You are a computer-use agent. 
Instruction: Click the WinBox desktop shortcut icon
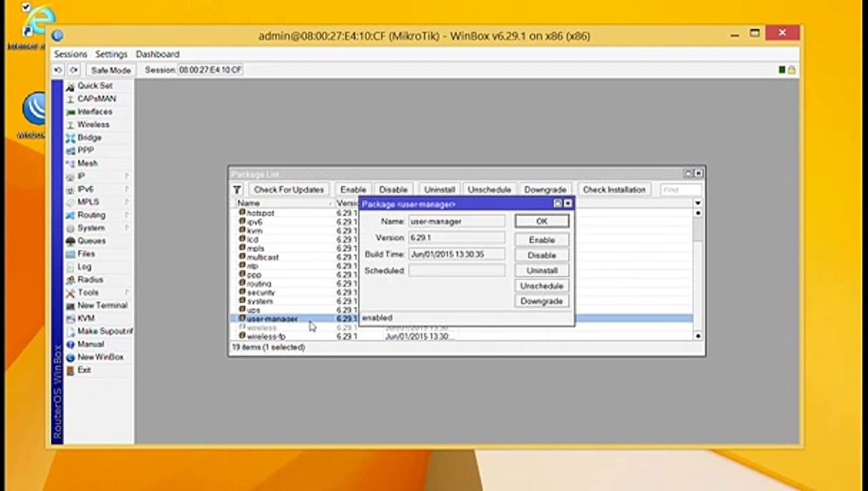tap(35, 109)
